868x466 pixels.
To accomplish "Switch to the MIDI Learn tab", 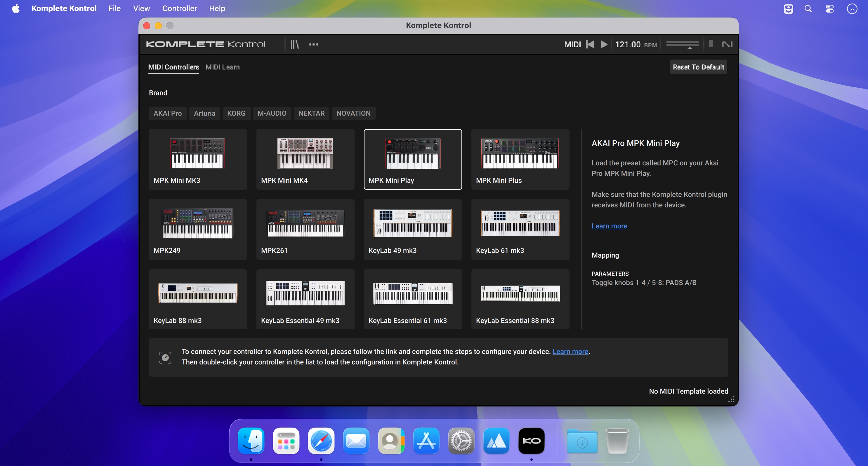I will pyautogui.click(x=222, y=67).
